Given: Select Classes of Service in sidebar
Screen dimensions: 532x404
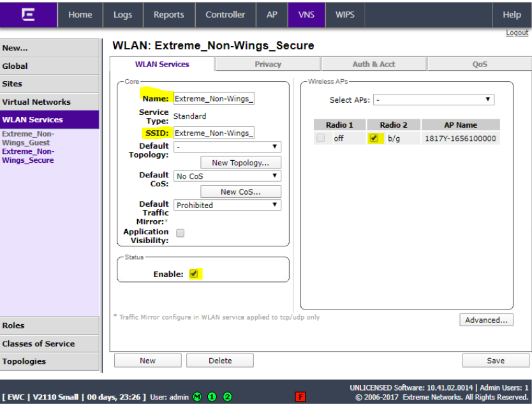Looking at the screenshot, I should pos(50,343).
